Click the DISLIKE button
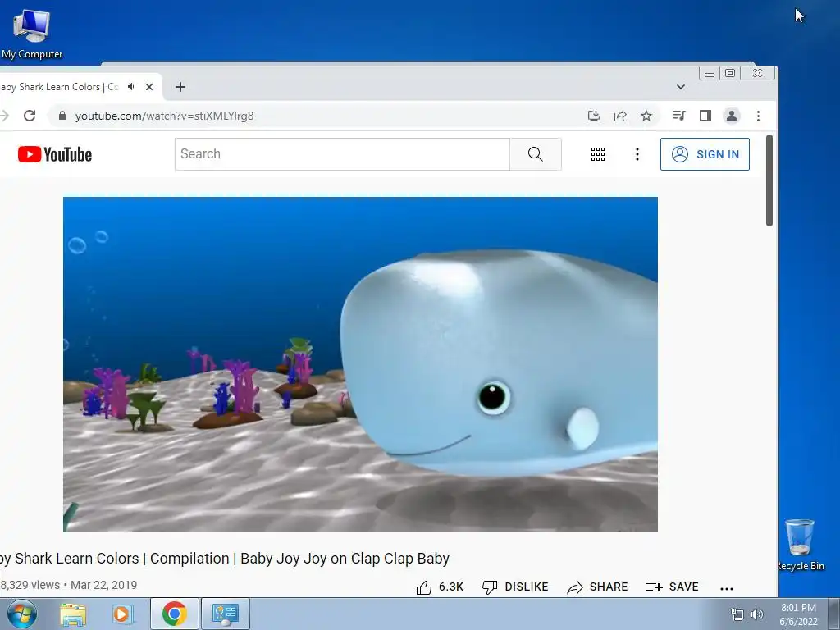This screenshot has width=840, height=630. click(515, 587)
